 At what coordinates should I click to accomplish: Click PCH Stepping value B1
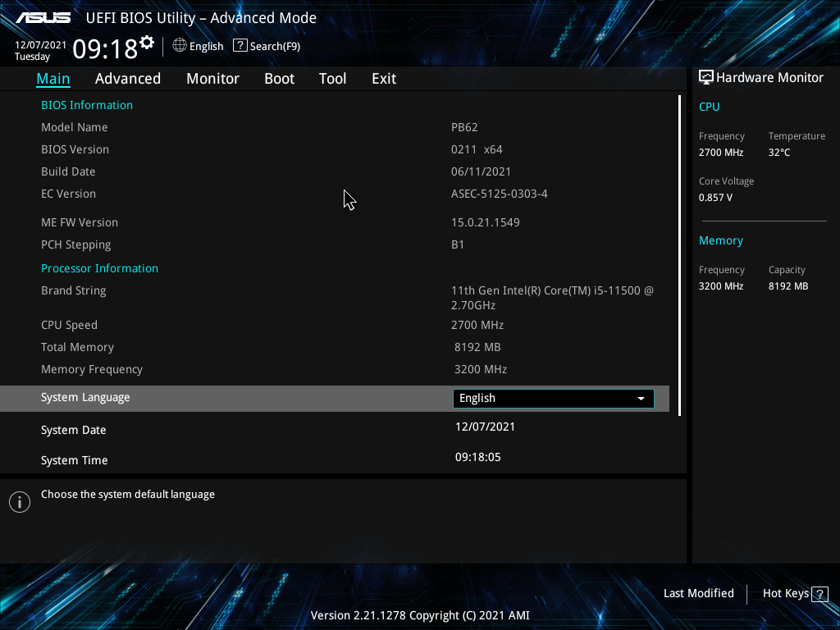pos(458,244)
